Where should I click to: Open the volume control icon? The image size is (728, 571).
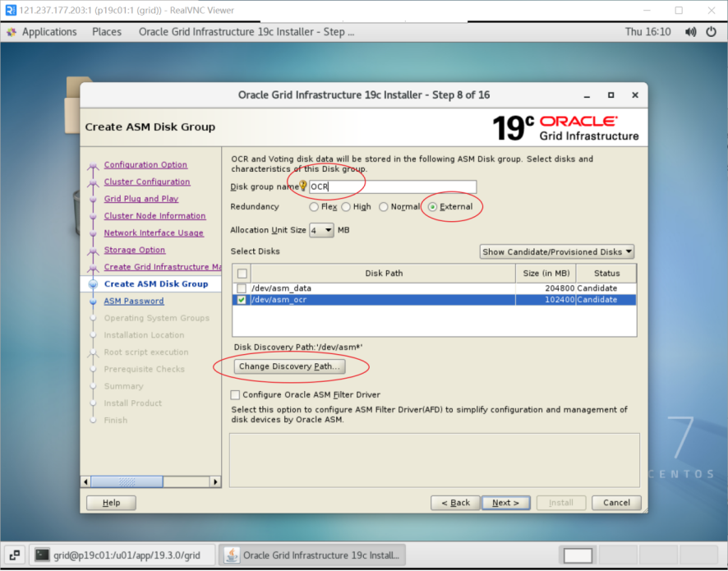point(690,32)
